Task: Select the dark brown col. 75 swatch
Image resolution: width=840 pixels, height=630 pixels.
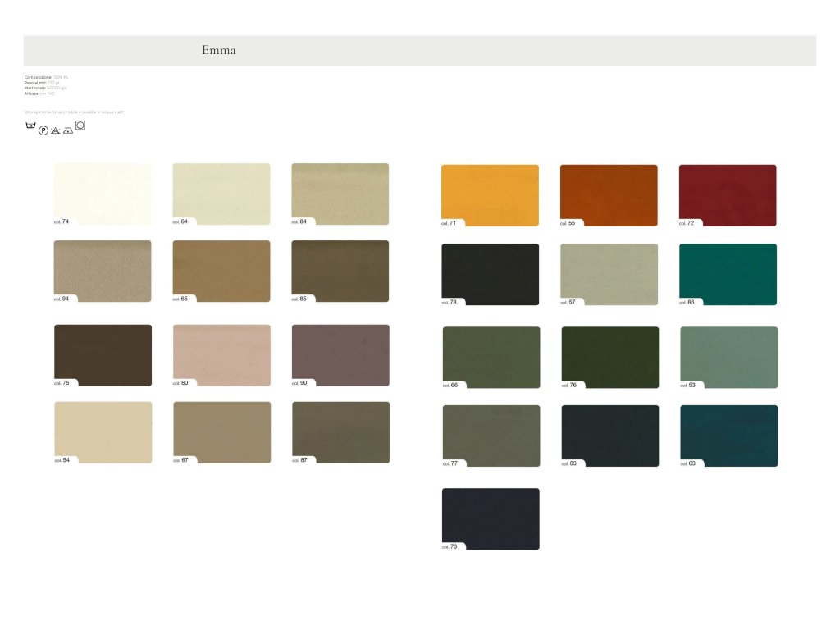Action: (103, 353)
